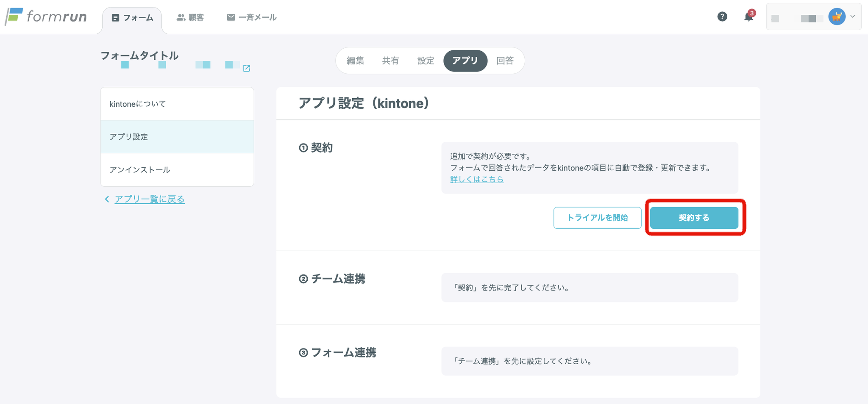Click the ③ フォーム連携 section heading
Viewport: 868px width, 404px height.
point(337,352)
